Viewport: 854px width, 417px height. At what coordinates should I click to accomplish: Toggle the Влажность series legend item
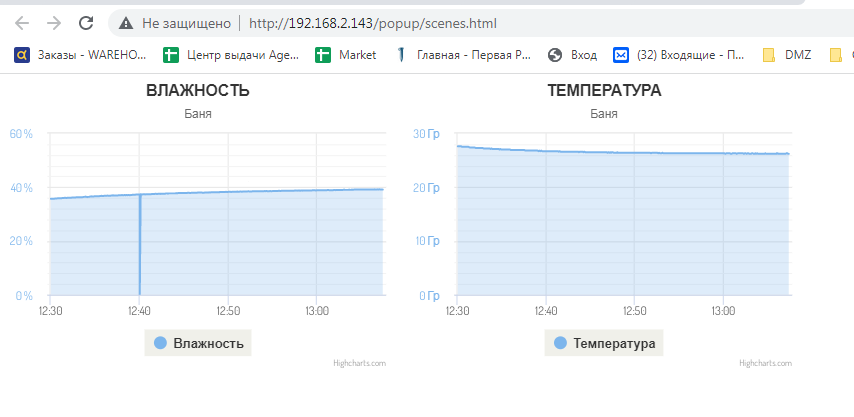tap(198, 344)
